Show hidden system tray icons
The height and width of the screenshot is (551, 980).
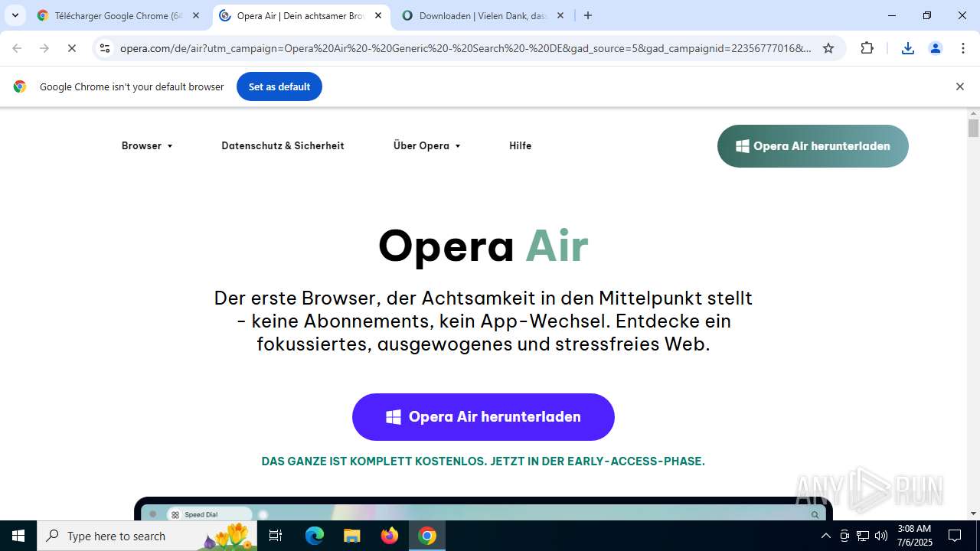tap(825, 536)
